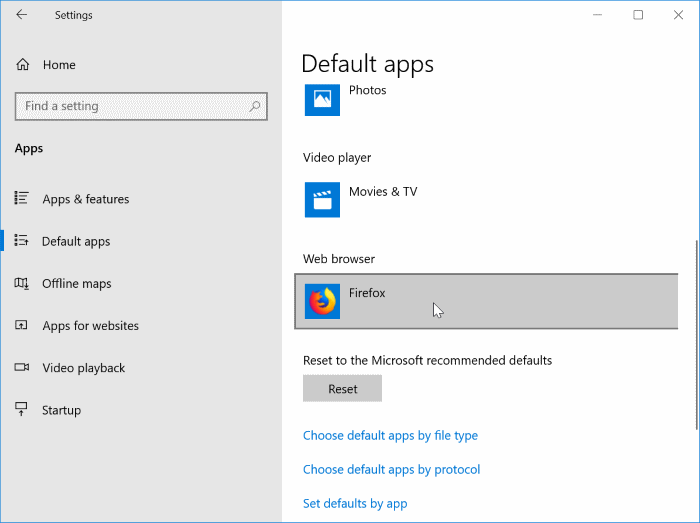Select the Apps & features list icon
The image size is (700, 523).
pos(21,198)
